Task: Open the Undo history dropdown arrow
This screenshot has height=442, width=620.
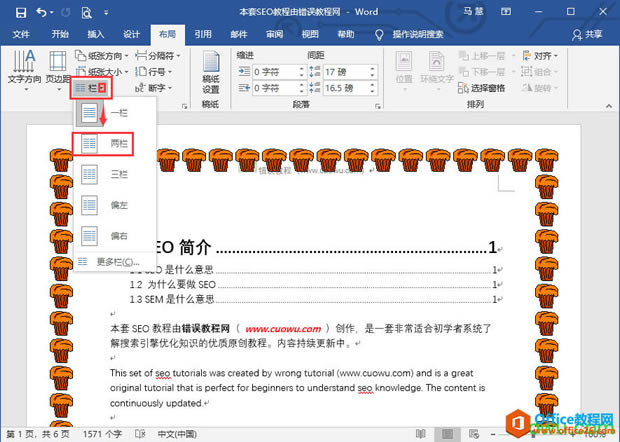Action: [52, 13]
